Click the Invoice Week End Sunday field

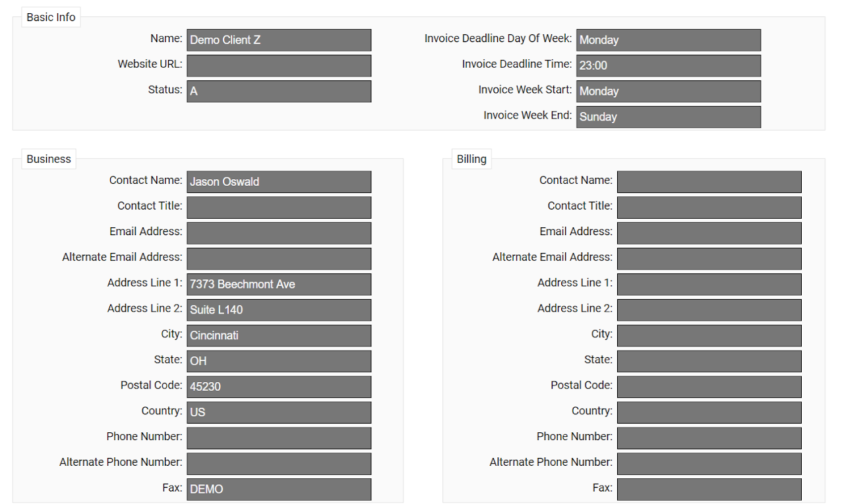pos(669,117)
